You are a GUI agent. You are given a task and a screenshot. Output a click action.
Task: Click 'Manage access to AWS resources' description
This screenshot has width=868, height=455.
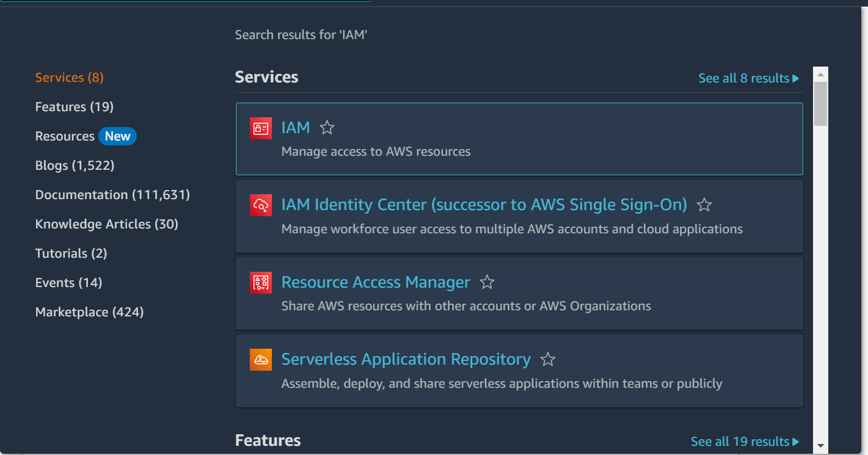(x=376, y=151)
